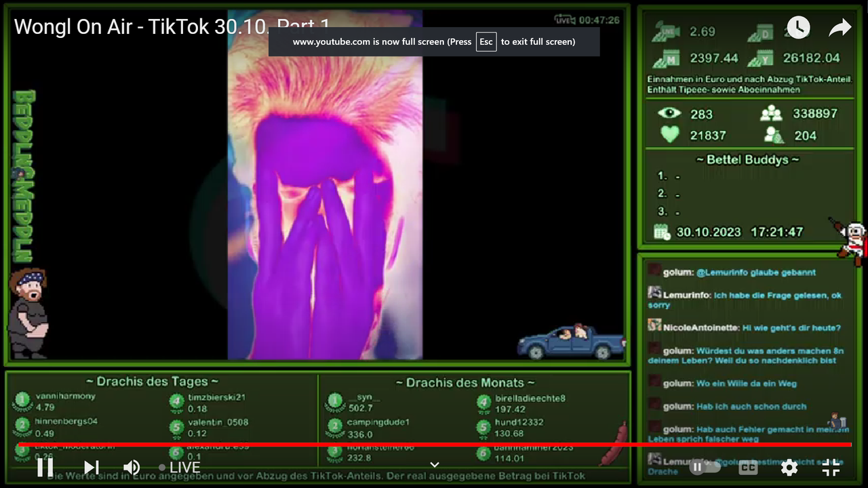Click the bearded cartoon character
Screen dimensions: 868x488
(28, 313)
